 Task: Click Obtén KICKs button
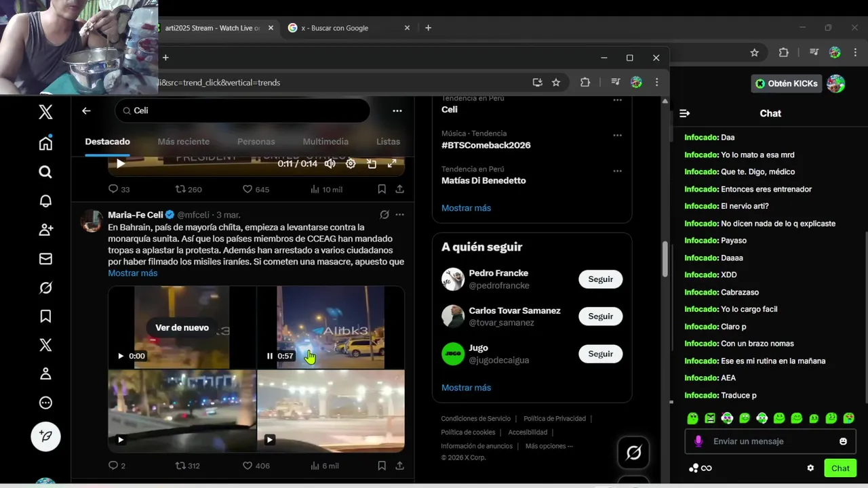787,83
